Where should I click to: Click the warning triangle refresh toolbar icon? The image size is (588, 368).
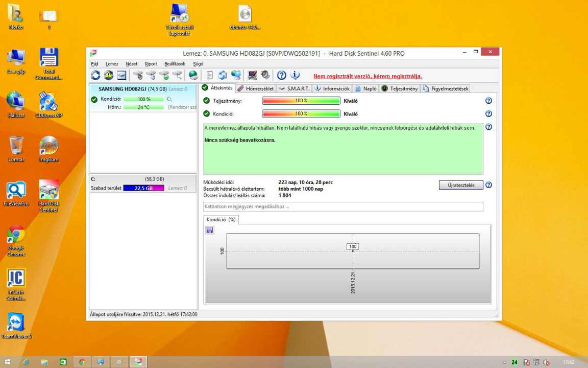[x=108, y=76]
